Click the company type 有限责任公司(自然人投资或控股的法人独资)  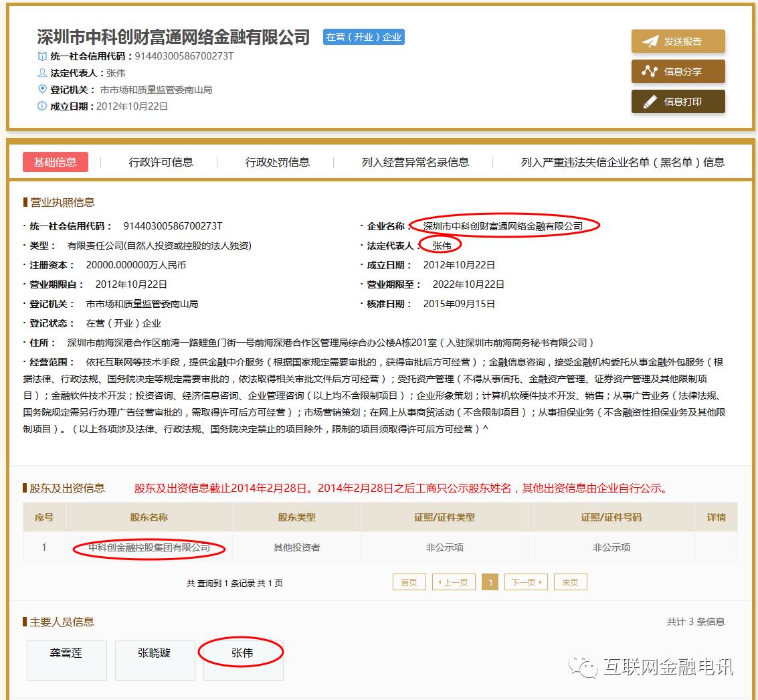pos(159,246)
